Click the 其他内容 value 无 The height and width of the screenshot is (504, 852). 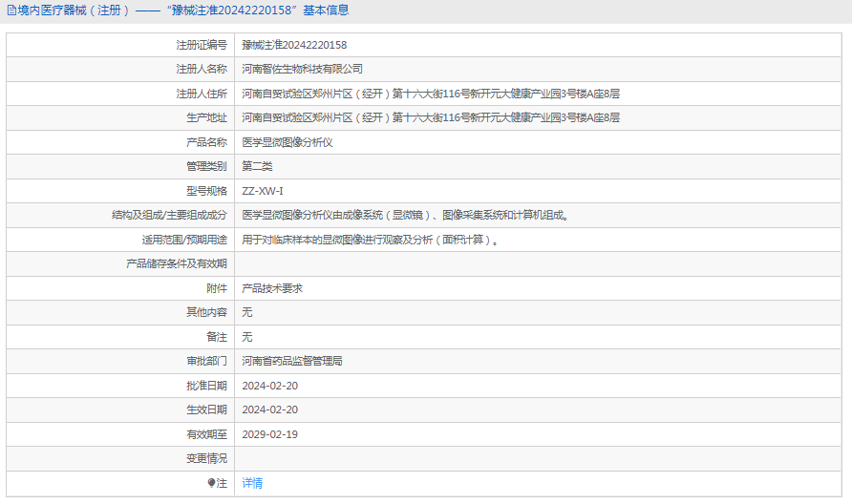[x=246, y=312]
